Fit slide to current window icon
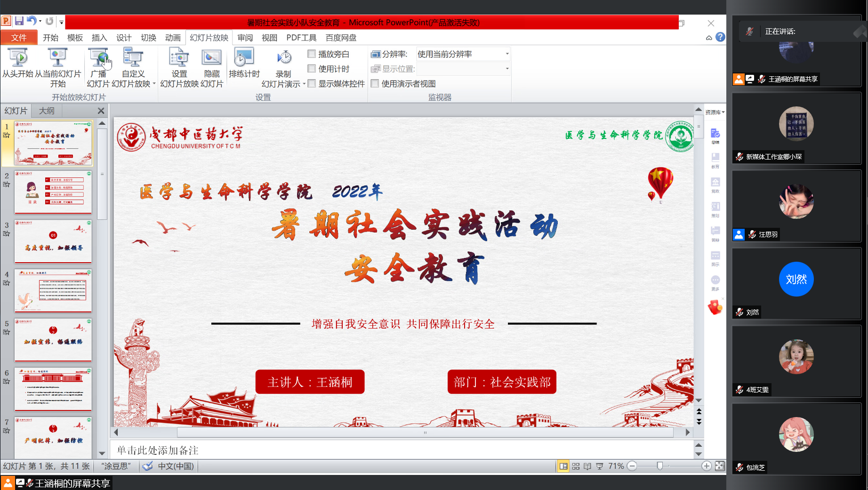 click(720, 466)
